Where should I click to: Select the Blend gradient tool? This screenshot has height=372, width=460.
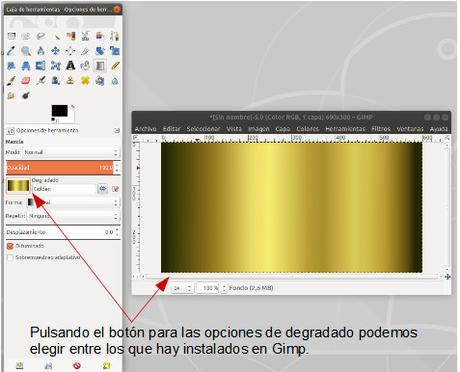click(x=100, y=66)
